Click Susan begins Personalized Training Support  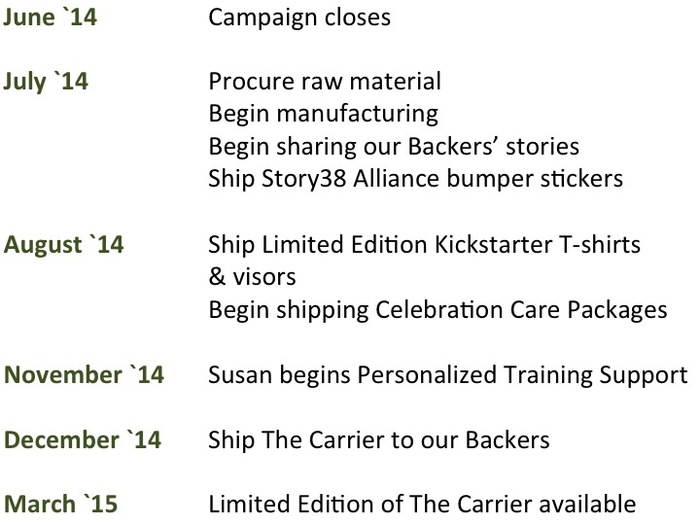[448, 376]
